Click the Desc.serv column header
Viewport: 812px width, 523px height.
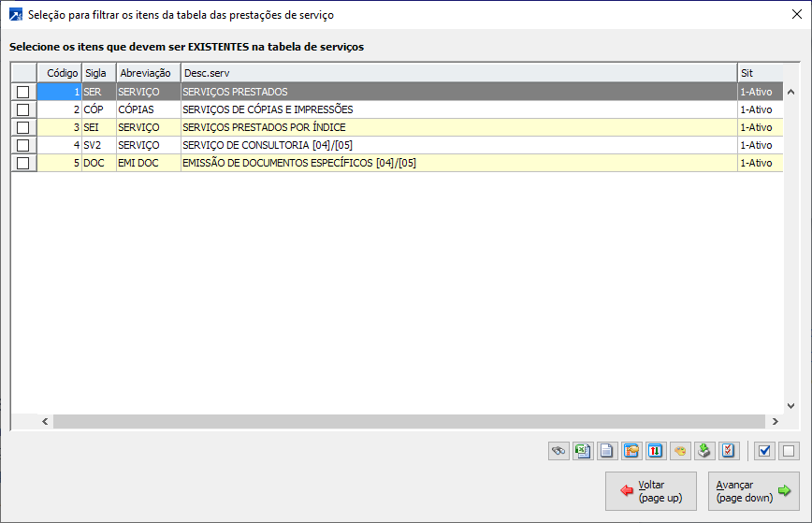click(458, 73)
